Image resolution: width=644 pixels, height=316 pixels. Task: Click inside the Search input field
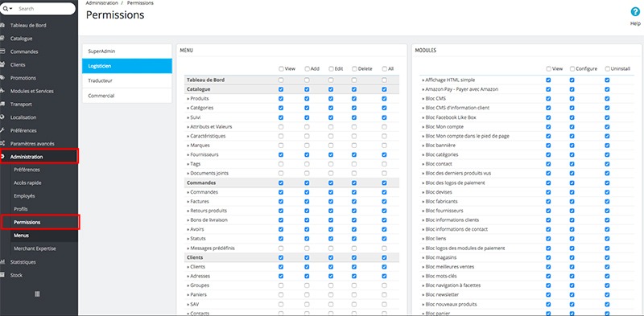point(45,9)
